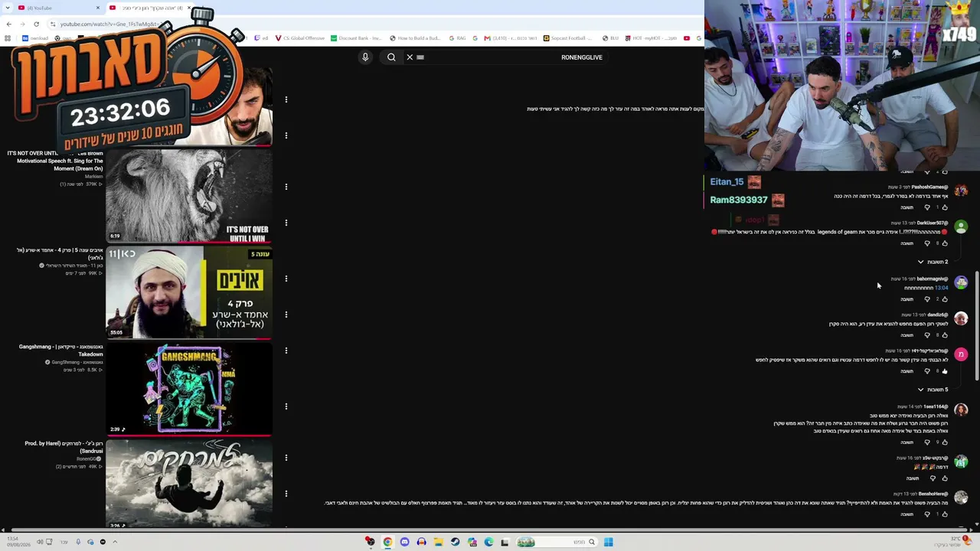Viewport: 980px width, 551px height.
Task: Open File Explorer from the taskbar
Action: [x=438, y=542]
